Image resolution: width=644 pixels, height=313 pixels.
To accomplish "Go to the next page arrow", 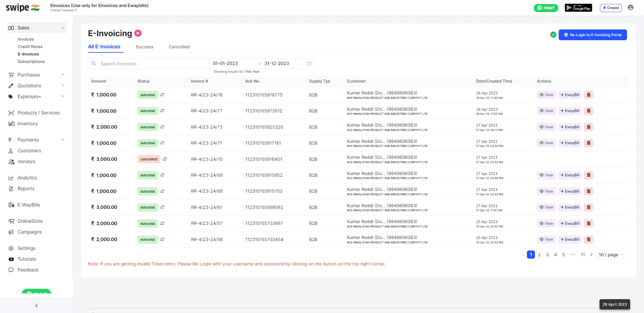I will [x=591, y=255].
